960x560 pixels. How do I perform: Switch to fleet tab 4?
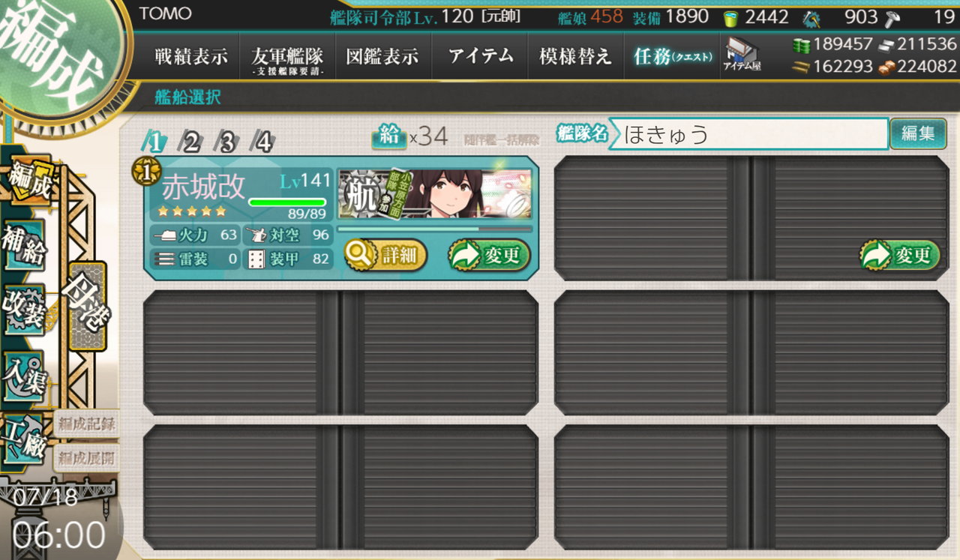(262, 141)
